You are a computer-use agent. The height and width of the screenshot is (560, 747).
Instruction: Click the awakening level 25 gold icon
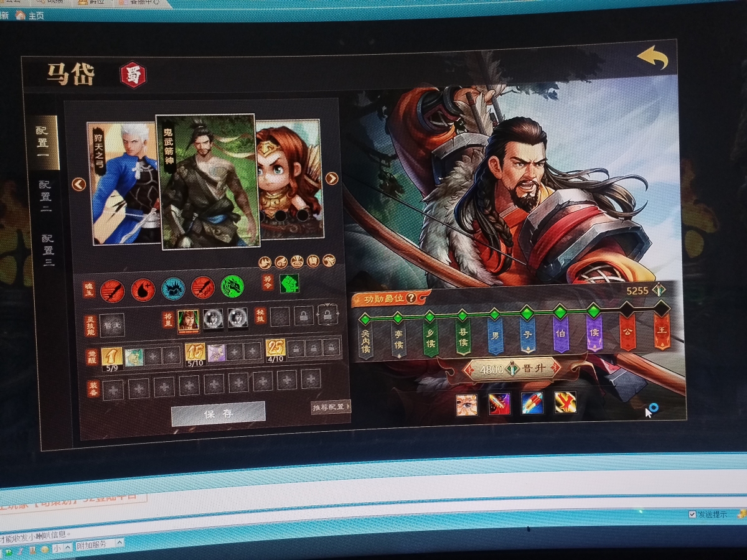click(276, 348)
